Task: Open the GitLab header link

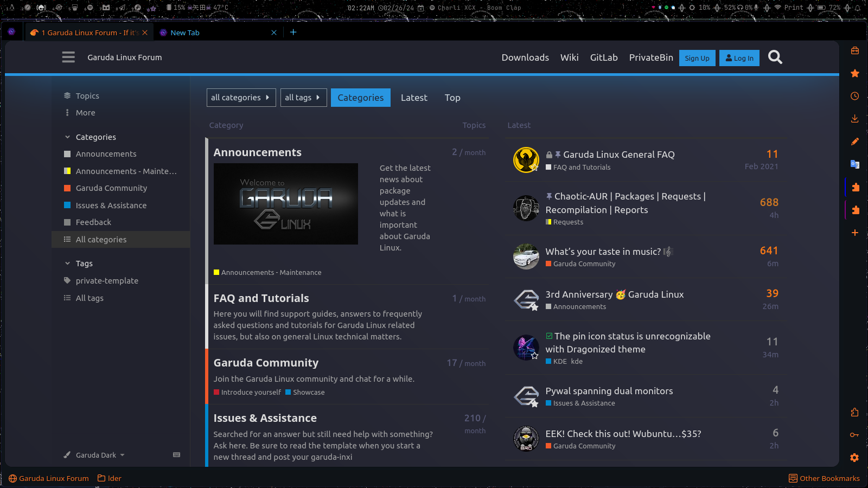Action: [x=604, y=57]
